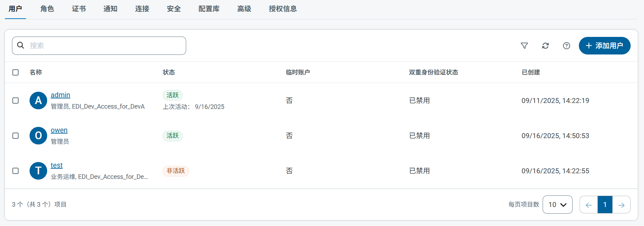Switch to the 角色 tab
The height and width of the screenshot is (226, 644).
click(47, 9)
